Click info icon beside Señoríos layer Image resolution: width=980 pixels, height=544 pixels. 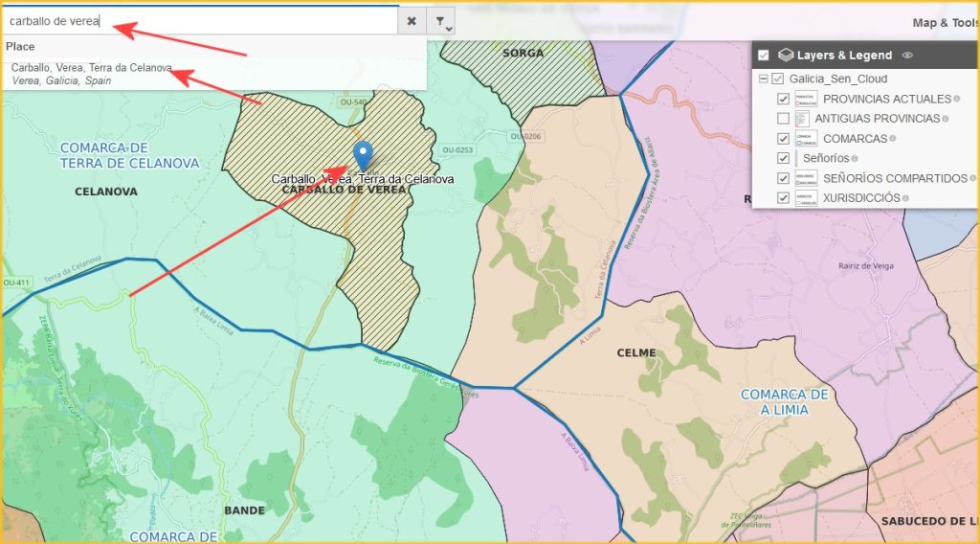[x=855, y=158]
